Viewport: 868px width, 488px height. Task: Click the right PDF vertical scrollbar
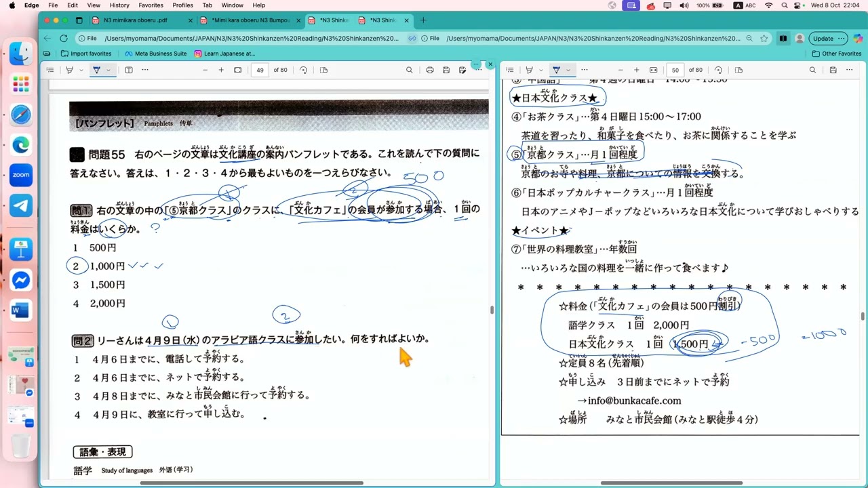(x=863, y=317)
